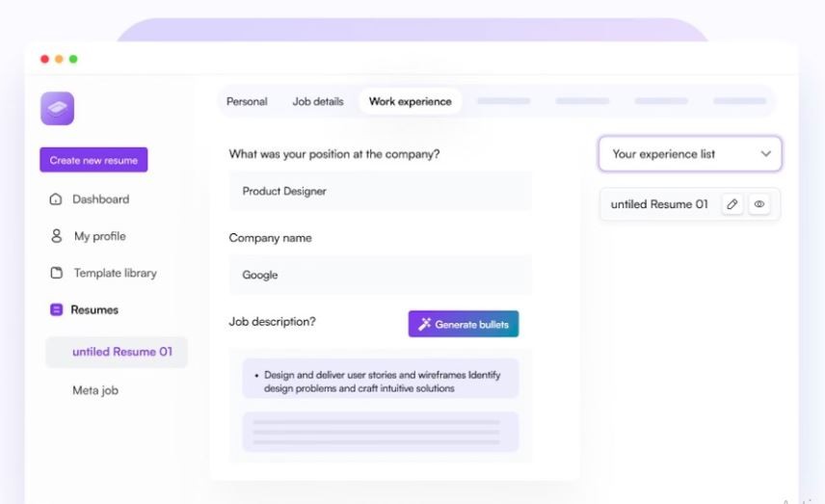Screen dimensions: 825x504
Task: Click the My profile person icon
Action: tap(56, 236)
